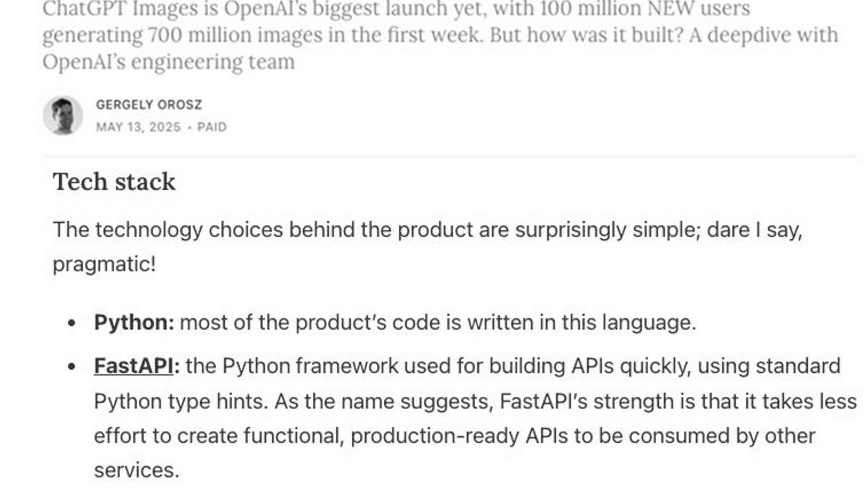
Task: Click the phrase production-ready APIs
Action: click(x=459, y=436)
